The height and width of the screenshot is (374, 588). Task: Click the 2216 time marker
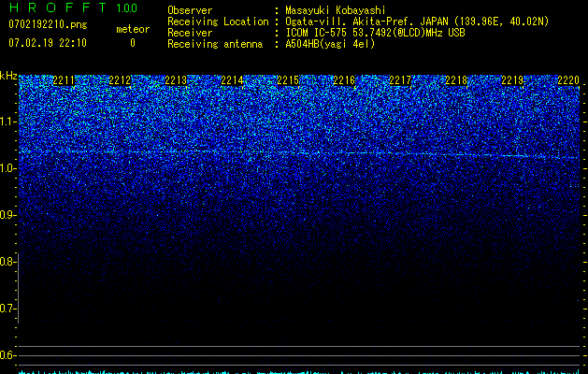click(x=344, y=80)
